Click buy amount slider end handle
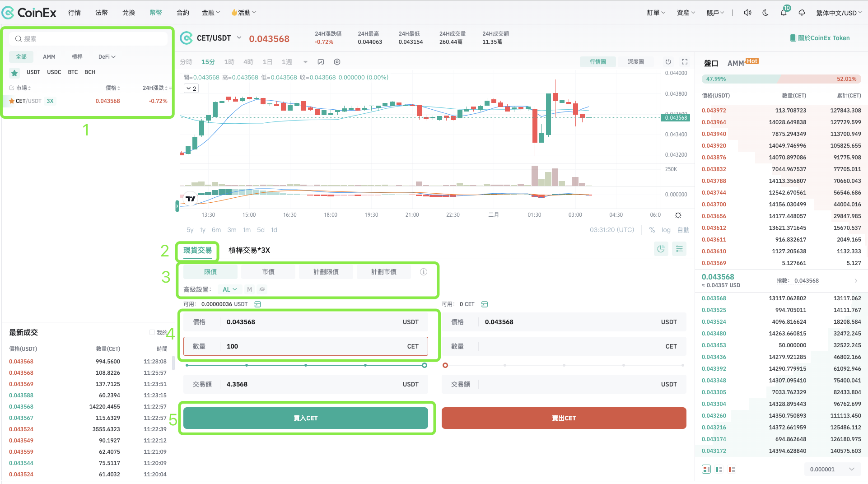Image resolution: width=868 pixels, height=484 pixels. pos(425,365)
